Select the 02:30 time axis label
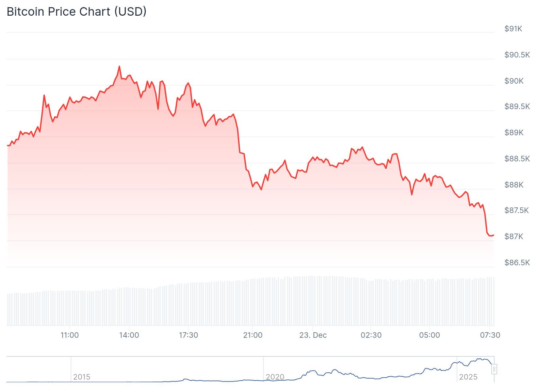Screen dimensions: 537x392 point(371,335)
